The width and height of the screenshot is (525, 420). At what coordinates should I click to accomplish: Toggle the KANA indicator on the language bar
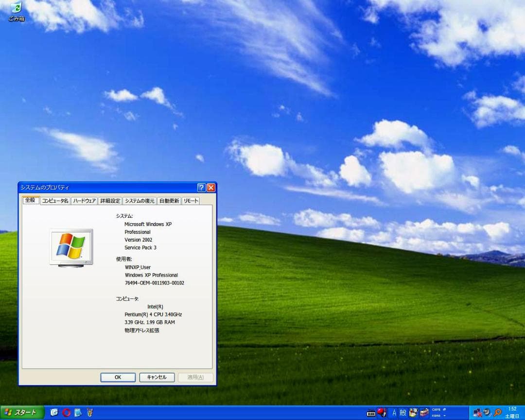(436, 417)
